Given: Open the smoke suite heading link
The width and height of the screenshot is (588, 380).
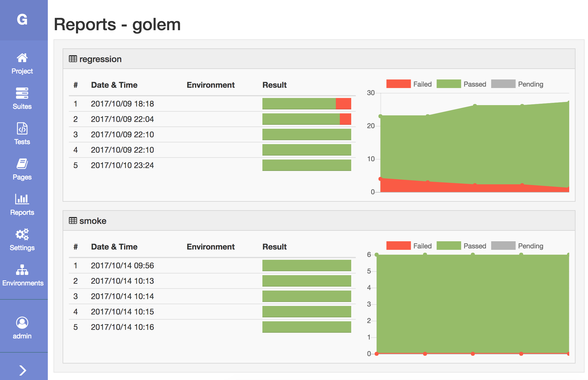Looking at the screenshot, I should coord(93,221).
